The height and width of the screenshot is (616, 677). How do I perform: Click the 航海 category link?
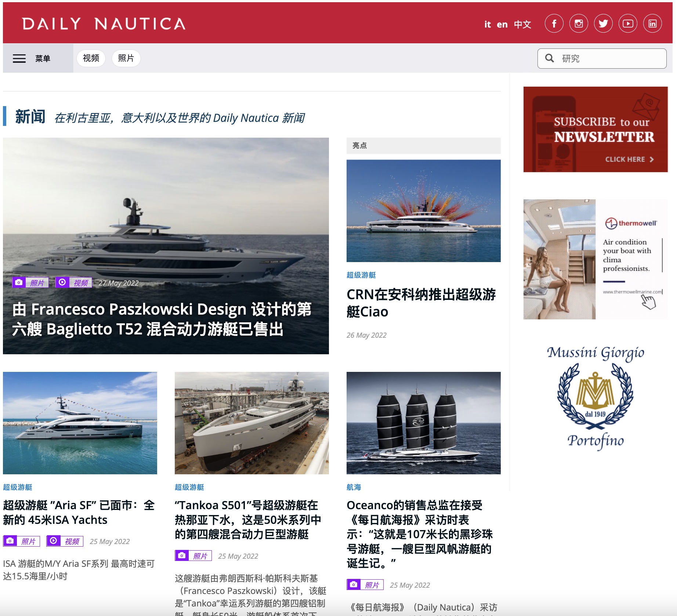[354, 487]
